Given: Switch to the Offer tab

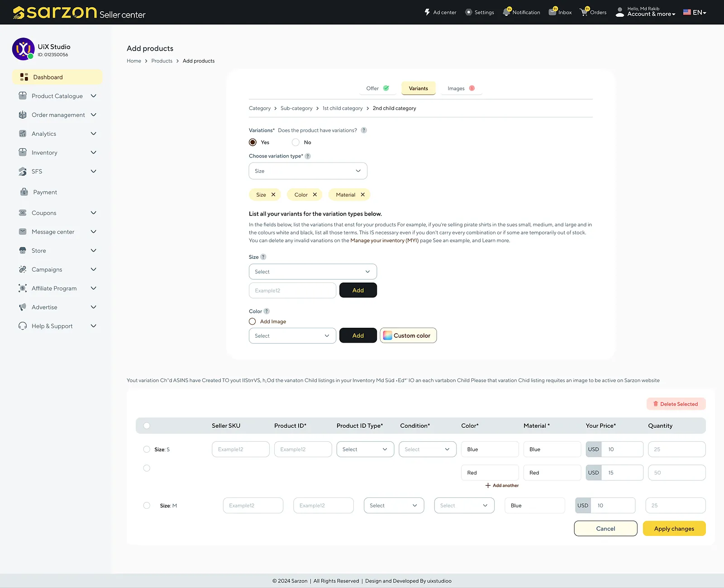Looking at the screenshot, I should click(377, 88).
